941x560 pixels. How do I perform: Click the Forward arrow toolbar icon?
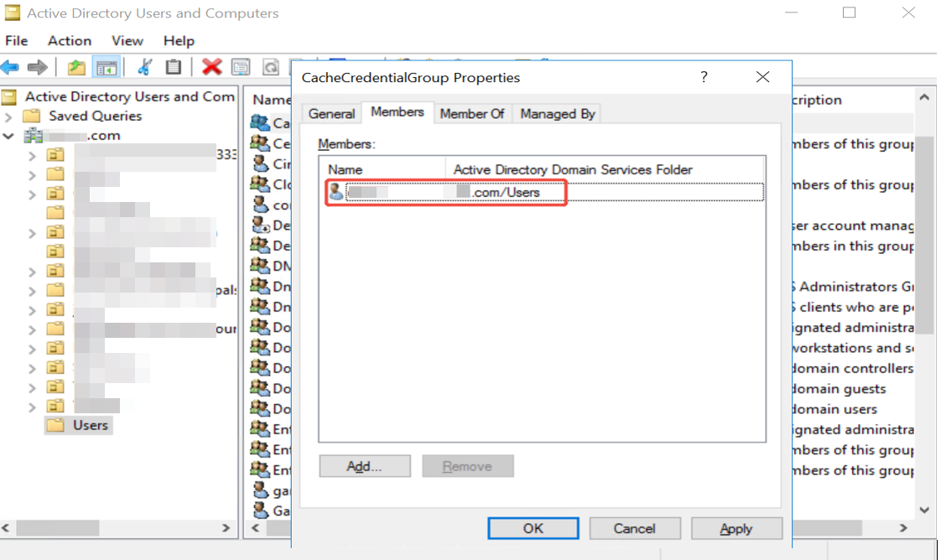pyautogui.click(x=37, y=67)
